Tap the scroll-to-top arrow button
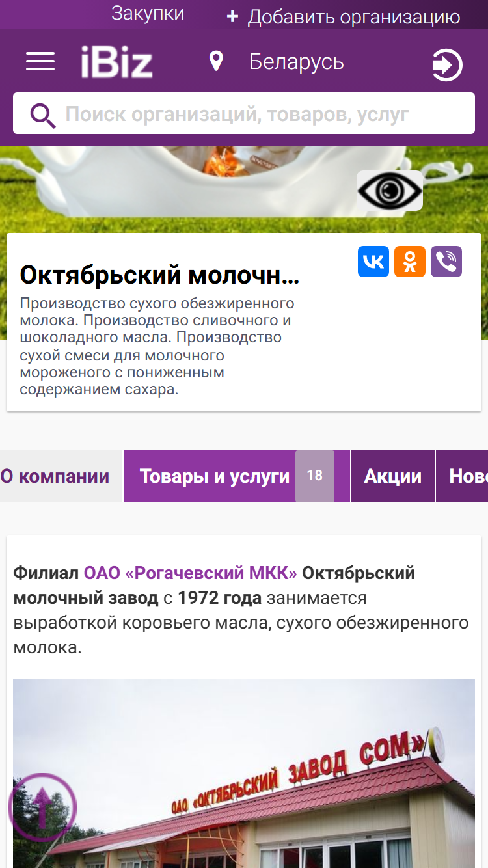This screenshot has height=868, width=488. (42, 807)
